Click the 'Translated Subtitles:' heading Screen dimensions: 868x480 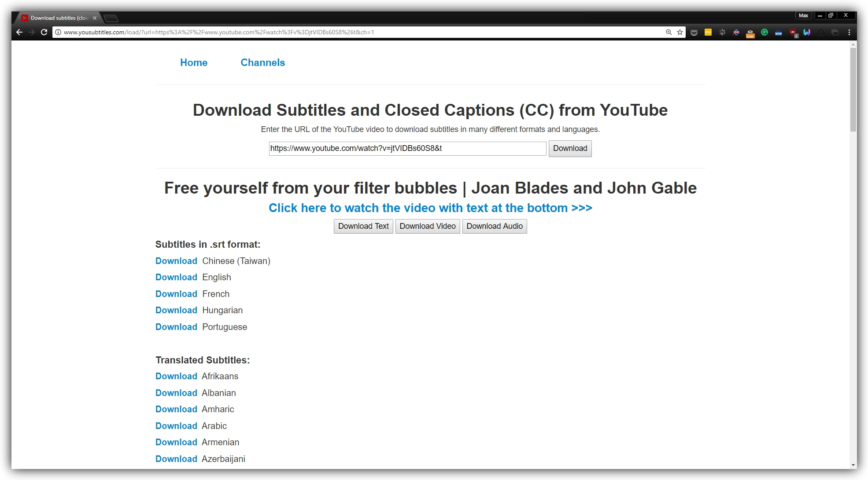(203, 360)
